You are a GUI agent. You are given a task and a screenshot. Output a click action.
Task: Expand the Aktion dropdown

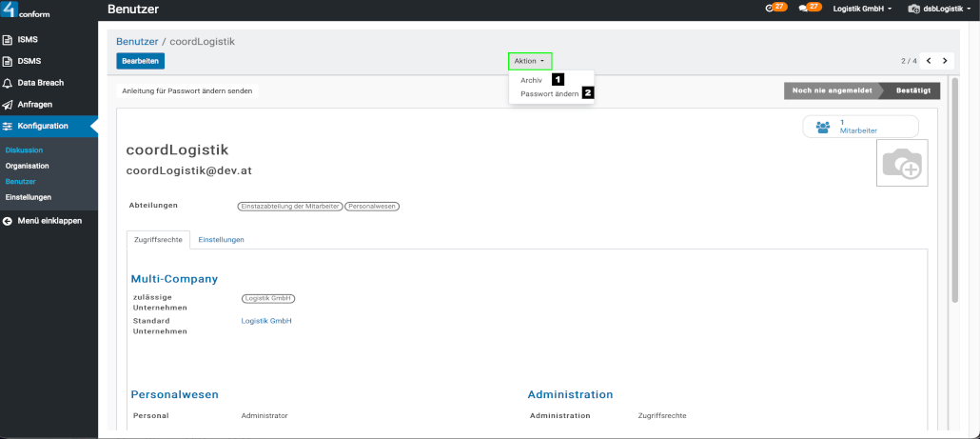pos(530,61)
